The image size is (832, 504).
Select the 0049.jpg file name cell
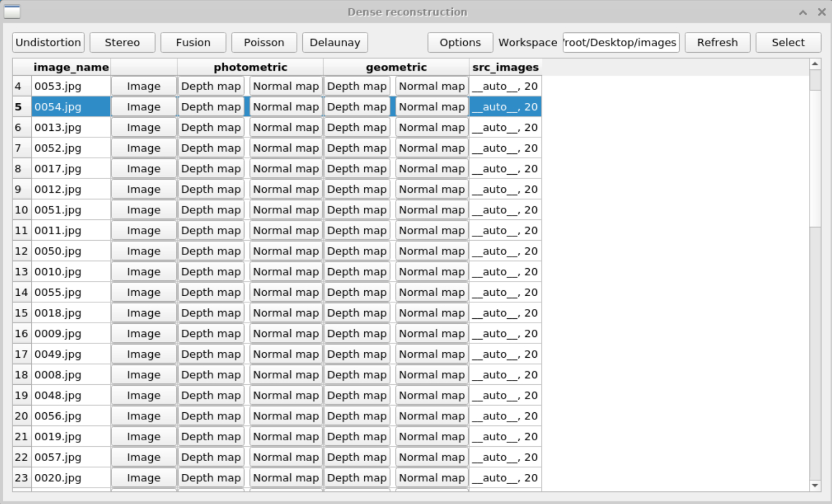(x=71, y=354)
